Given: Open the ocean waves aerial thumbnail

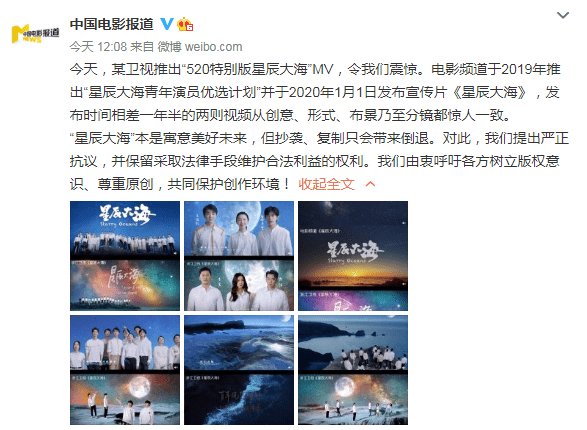Looking at the screenshot, I should (x=239, y=370).
